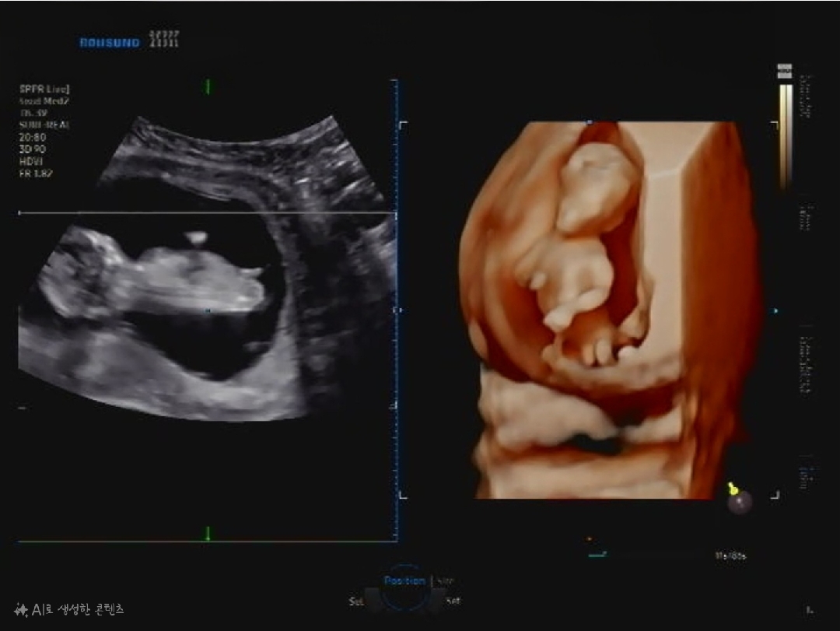Click the small blue handle atop the 3D view
Image resolution: width=840 pixels, height=631 pixels.
(x=589, y=122)
